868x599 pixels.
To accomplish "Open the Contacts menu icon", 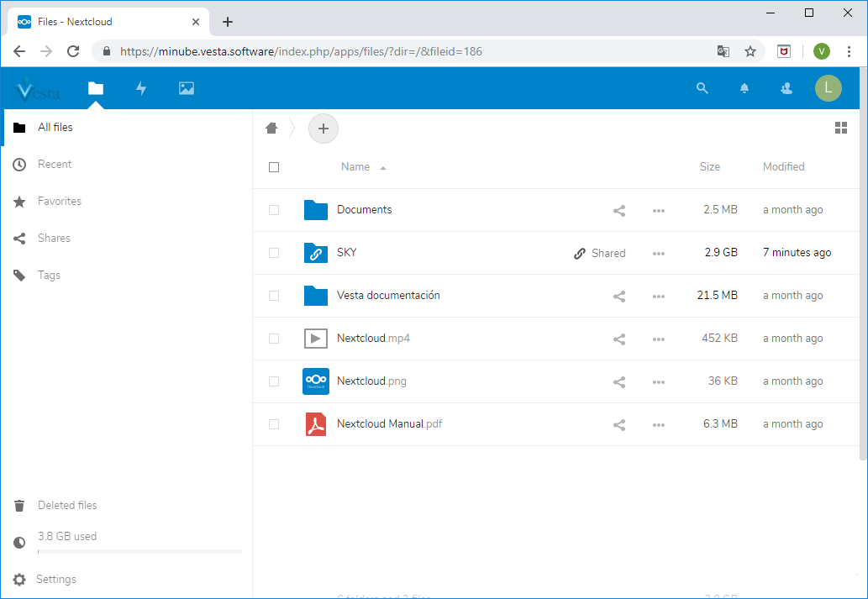I will click(x=786, y=88).
